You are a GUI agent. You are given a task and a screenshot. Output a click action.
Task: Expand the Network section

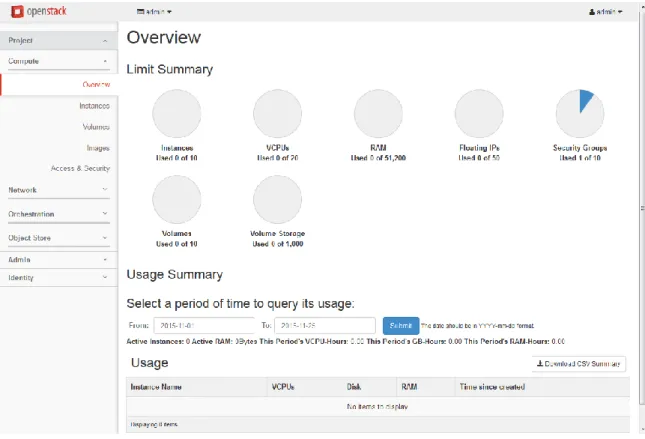[59, 190]
